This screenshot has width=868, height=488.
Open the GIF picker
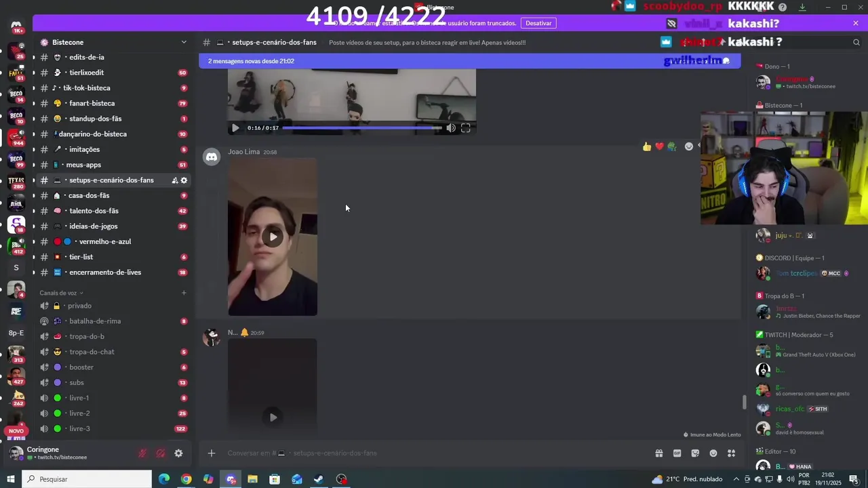coord(677,453)
